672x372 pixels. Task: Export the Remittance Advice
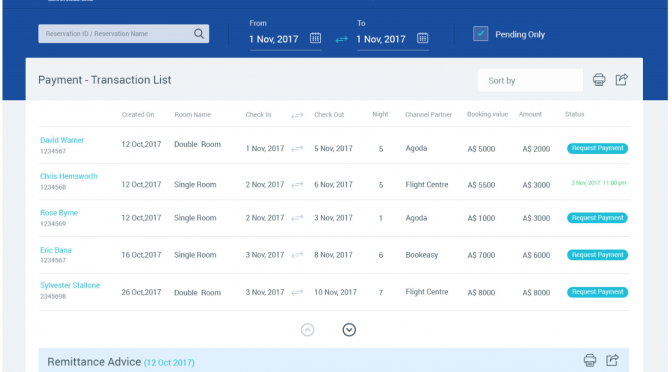pyautogui.click(x=612, y=360)
